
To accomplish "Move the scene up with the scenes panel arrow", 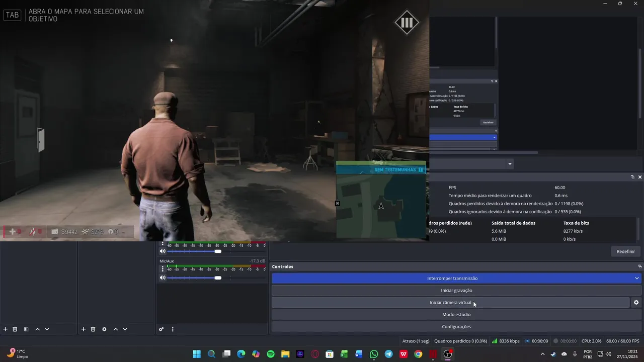I will coord(37,329).
